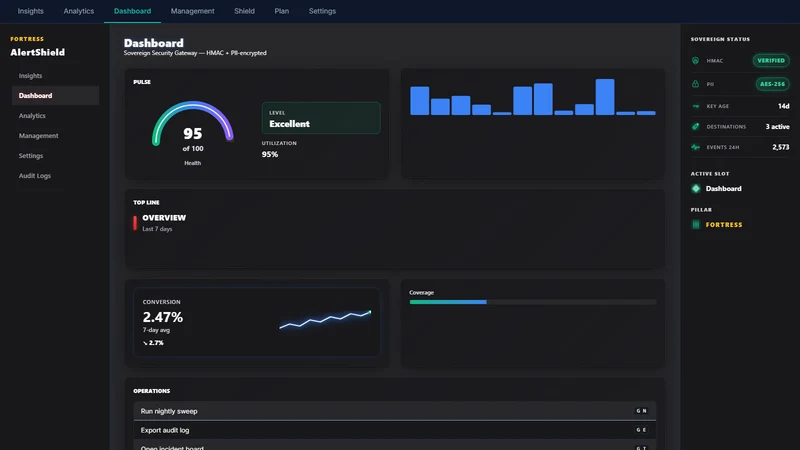This screenshot has height=450, width=800.
Task: Click the OVERVIEW heading
Action: pyautogui.click(x=164, y=218)
